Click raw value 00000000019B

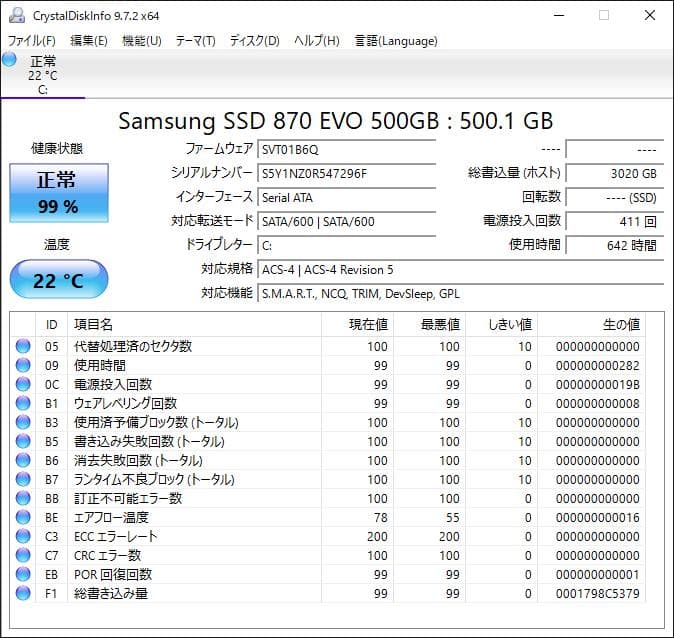pos(597,384)
